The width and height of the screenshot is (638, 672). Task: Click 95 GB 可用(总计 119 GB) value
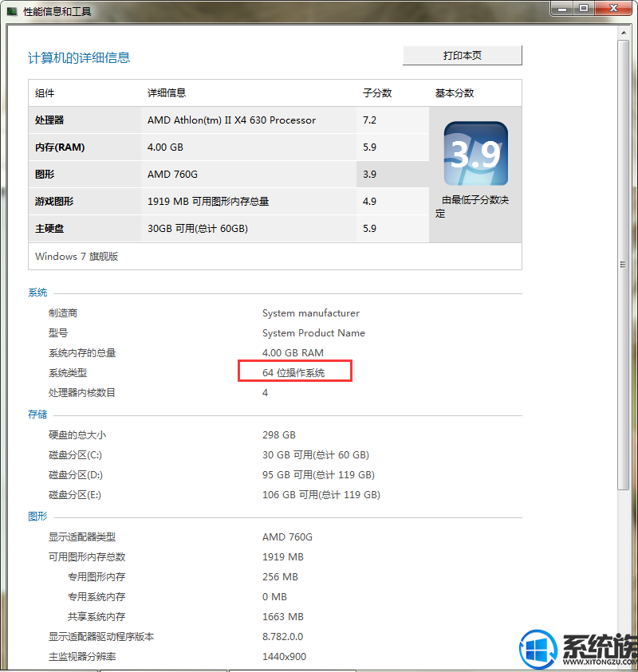coord(318,474)
